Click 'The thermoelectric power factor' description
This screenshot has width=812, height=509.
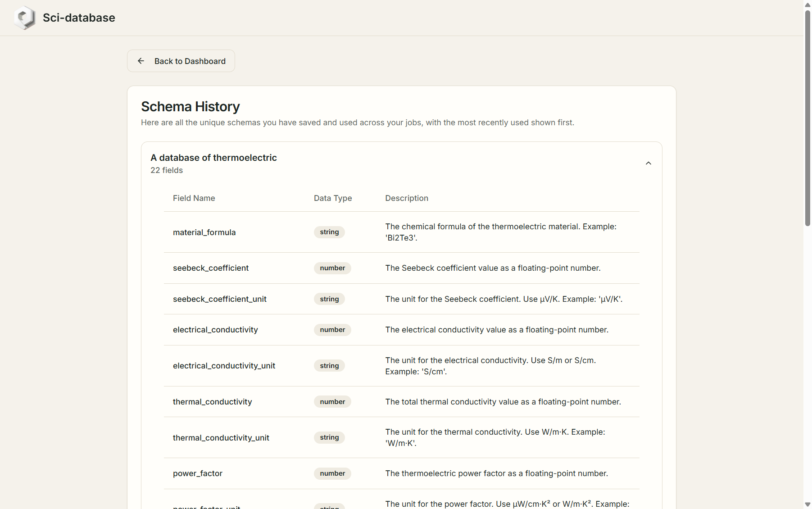click(496, 473)
